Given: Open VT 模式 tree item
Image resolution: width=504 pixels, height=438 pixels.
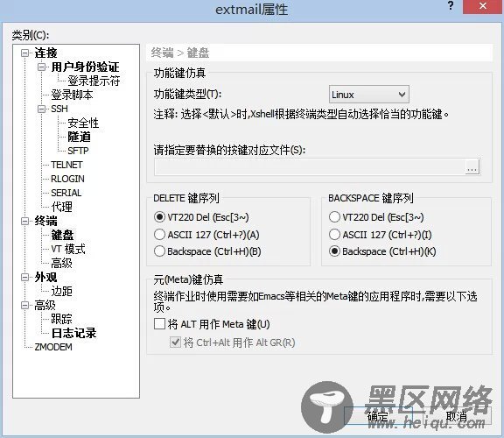Looking at the screenshot, I should (68, 249).
